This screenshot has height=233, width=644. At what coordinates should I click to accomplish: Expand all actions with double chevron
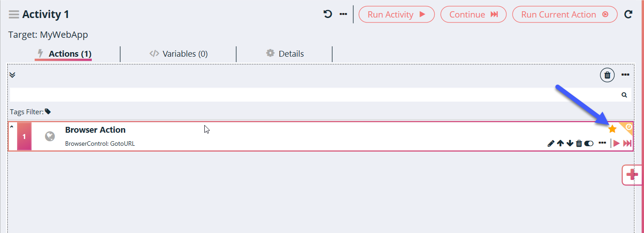pyautogui.click(x=13, y=75)
